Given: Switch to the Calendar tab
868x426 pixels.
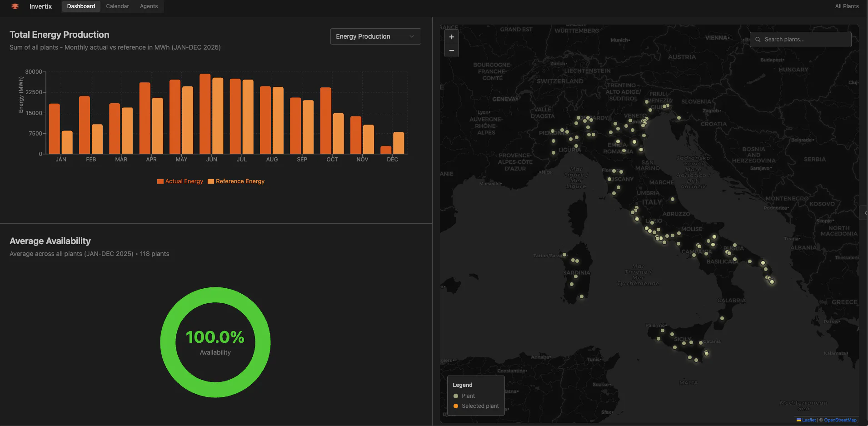Looking at the screenshot, I should point(117,6).
